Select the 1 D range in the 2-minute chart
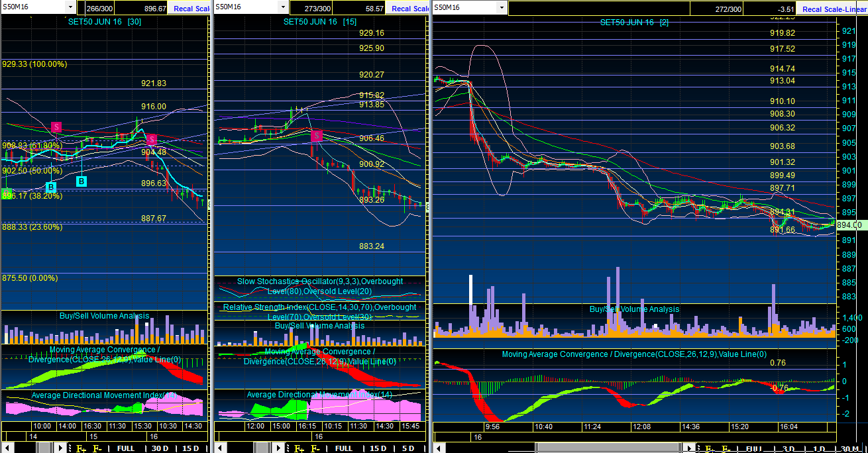The width and height of the screenshot is (868, 453). [x=818, y=448]
